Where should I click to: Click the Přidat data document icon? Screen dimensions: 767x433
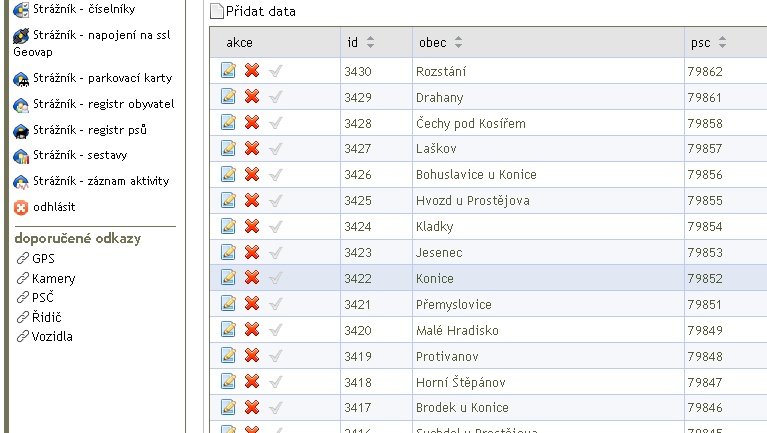click(217, 11)
